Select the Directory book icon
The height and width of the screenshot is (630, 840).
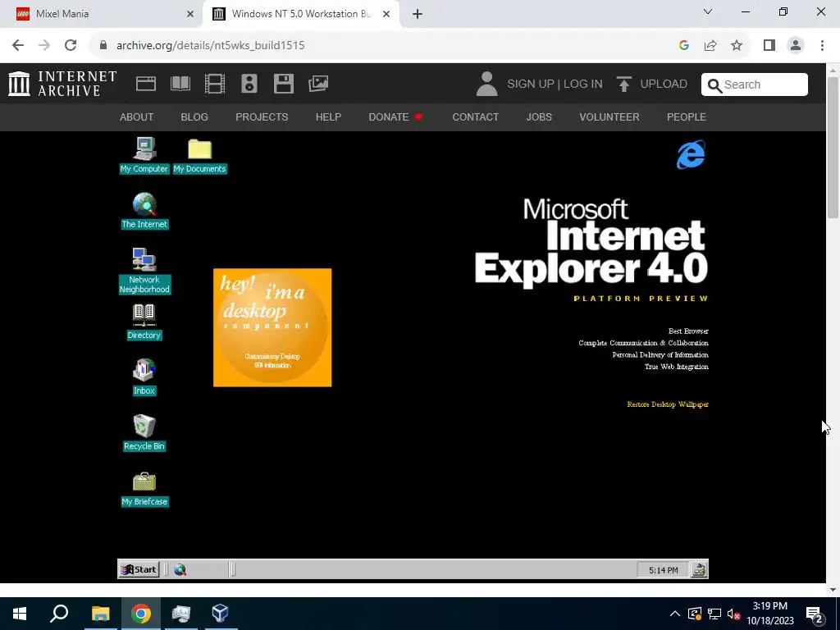point(144,322)
